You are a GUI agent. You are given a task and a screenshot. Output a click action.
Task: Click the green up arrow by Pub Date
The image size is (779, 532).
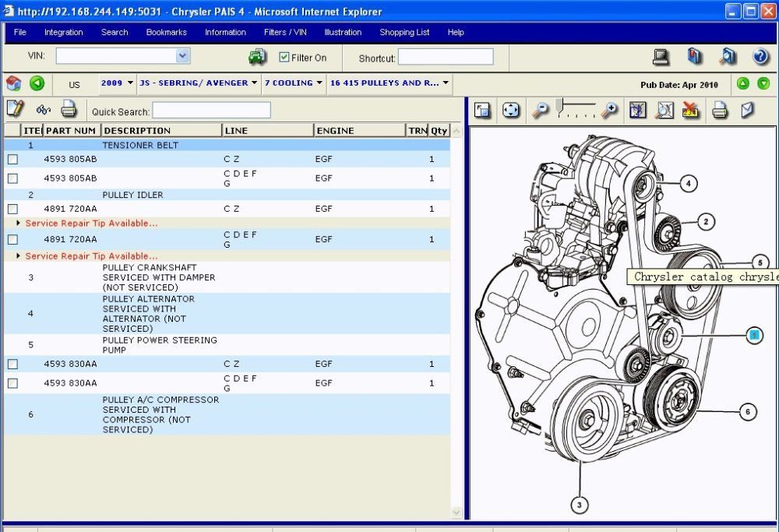[742, 83]
